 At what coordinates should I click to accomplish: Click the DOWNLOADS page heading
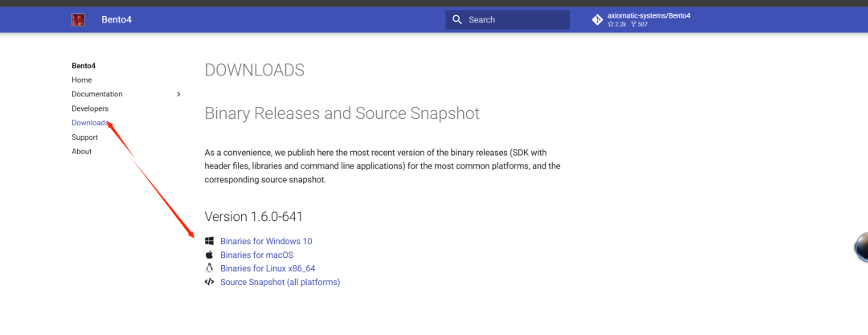point(255,71)
